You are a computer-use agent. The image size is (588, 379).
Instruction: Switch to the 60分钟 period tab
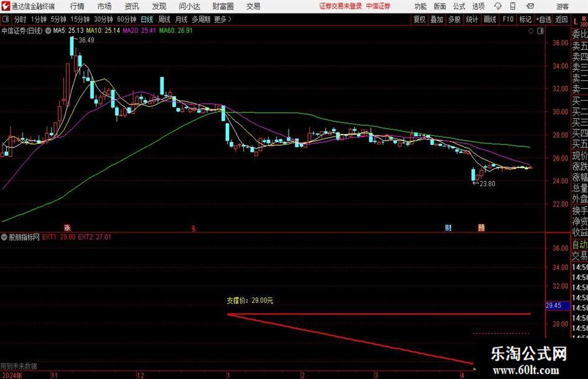click(x=126, y=19)
